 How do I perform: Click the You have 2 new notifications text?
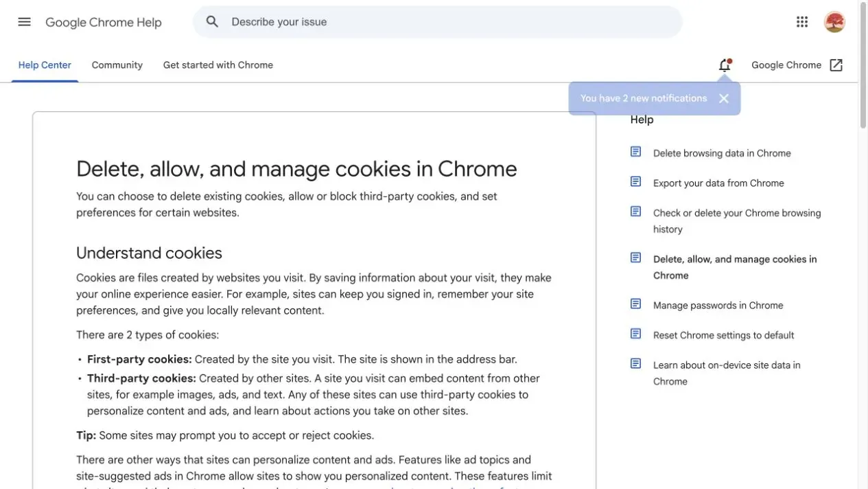point(644,98)
